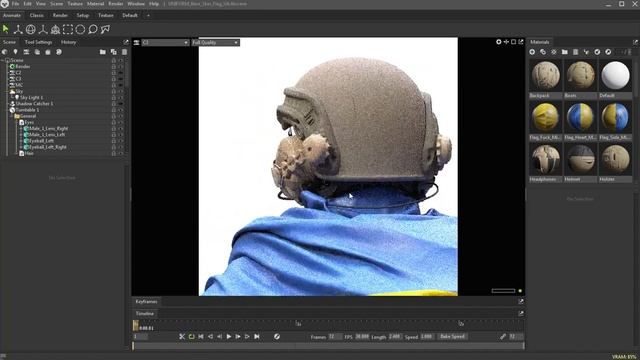Toggle visibility of Turntable 1
Image resolution: width=640 pixels, height=360 pixels.
[x=121, y=110]
